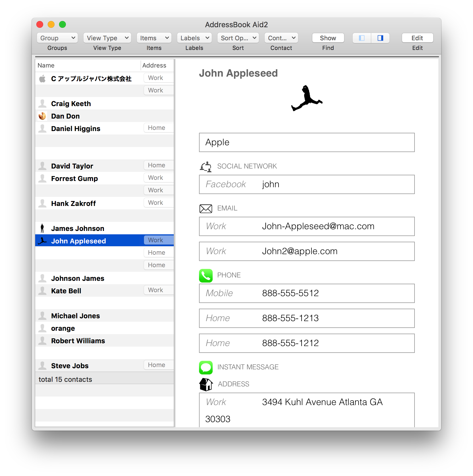Open the Group dropdown in toolbar

(57, 38)
